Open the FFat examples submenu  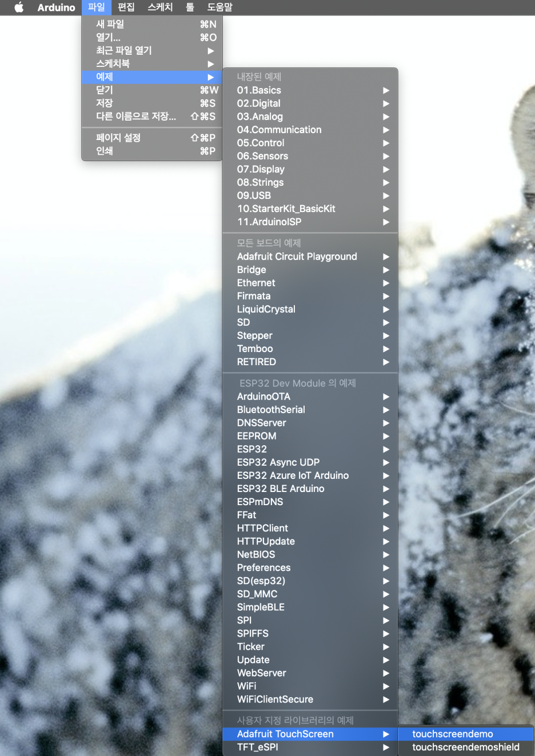(x=310, y=515)
